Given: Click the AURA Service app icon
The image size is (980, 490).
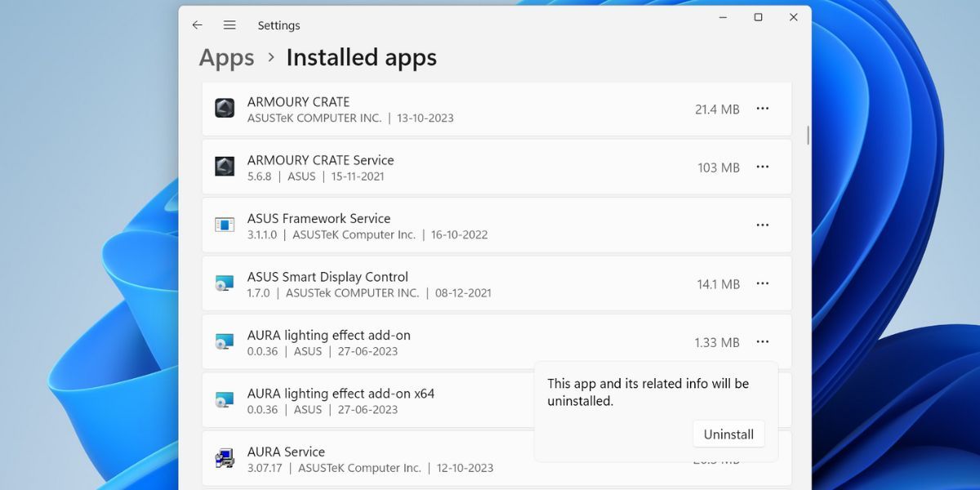Looking at the screenshot, I should coord(224,458).
